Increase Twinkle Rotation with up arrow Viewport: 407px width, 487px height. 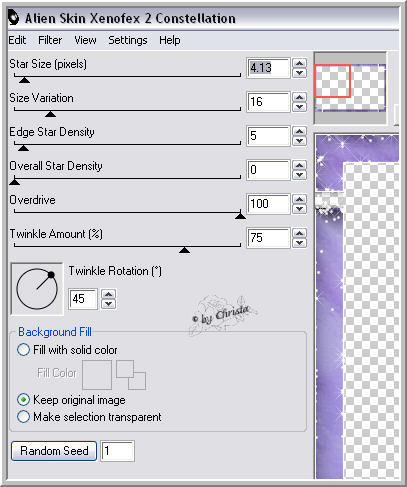click(x=108, y=295)
